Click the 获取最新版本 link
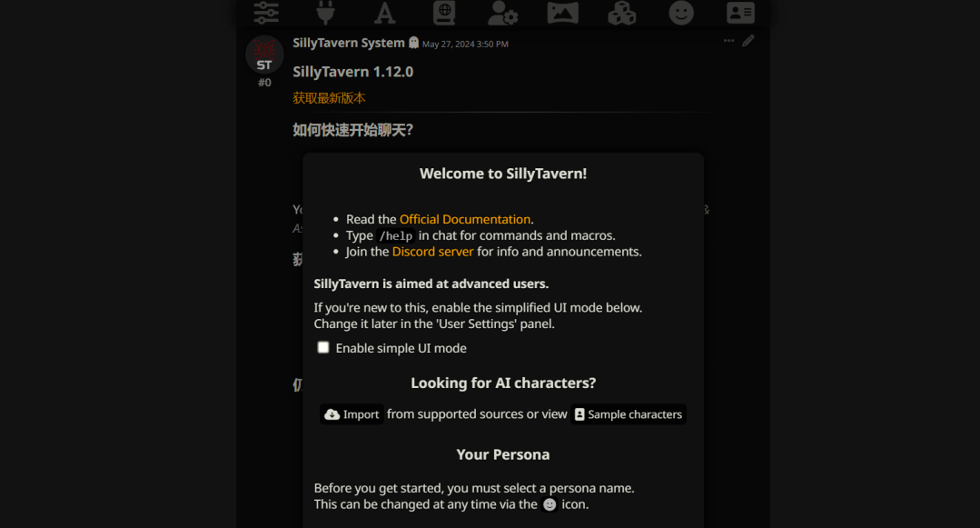The image size is (980, 528). [x=329, y=98]
